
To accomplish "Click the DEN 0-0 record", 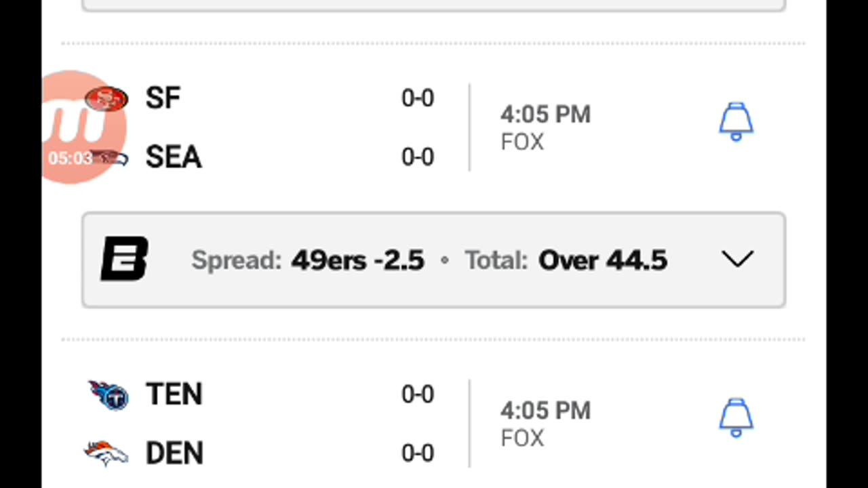I will click(418, 453).
